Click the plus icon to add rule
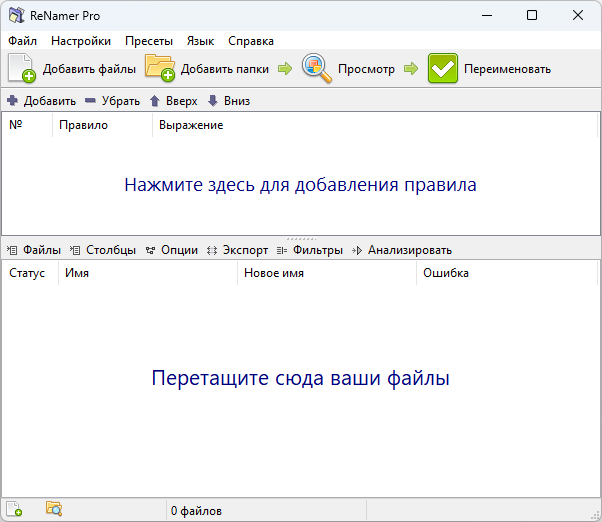Screen dimensions: 602x522 12,101
